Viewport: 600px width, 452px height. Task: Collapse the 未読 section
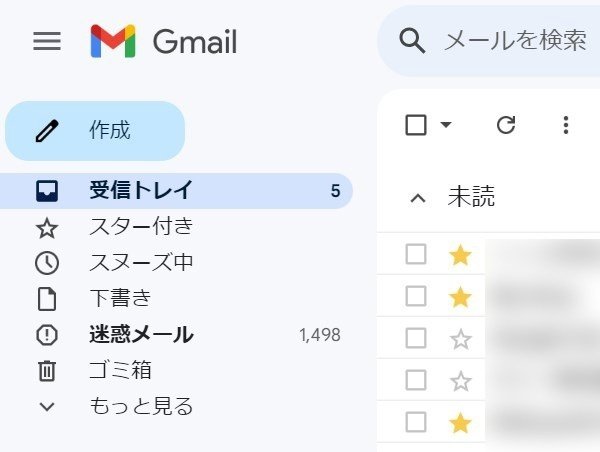pyautogui.click(x=418, y=198)
